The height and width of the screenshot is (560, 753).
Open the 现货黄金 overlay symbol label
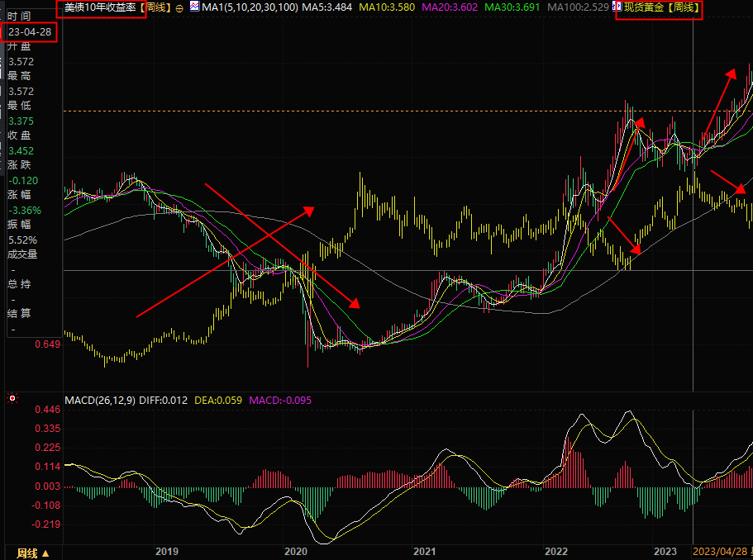661,7
